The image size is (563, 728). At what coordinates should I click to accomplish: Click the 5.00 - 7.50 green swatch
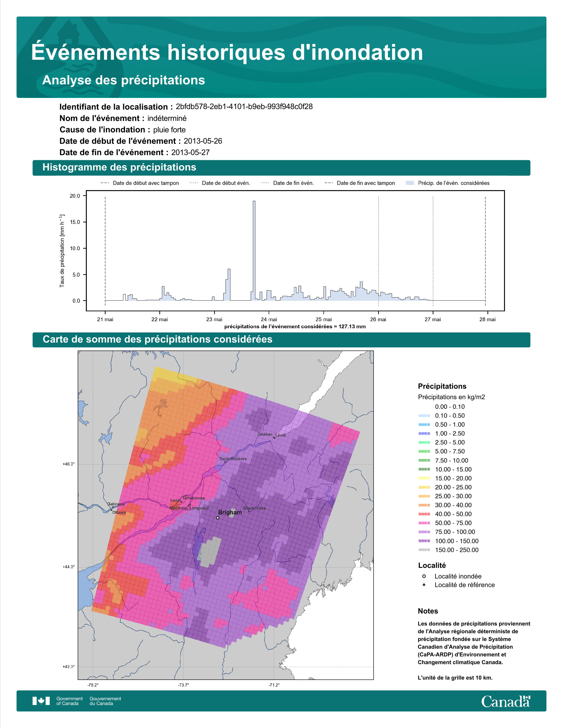(424, 451)
